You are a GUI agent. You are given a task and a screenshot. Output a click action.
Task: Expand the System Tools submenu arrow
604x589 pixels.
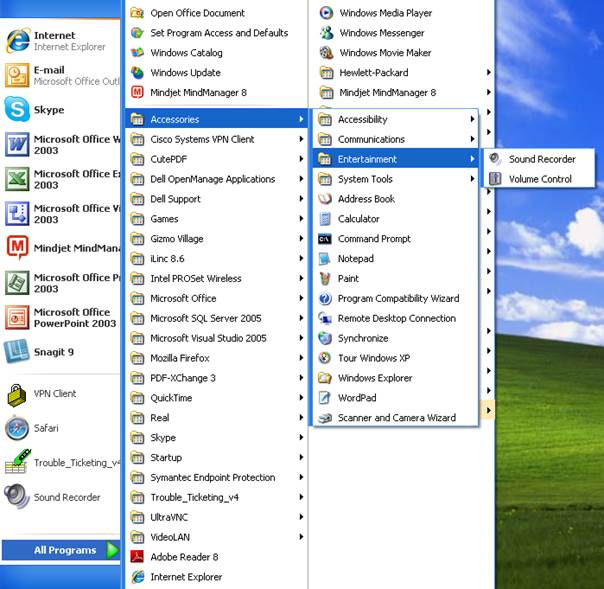(x=472, y=179)
